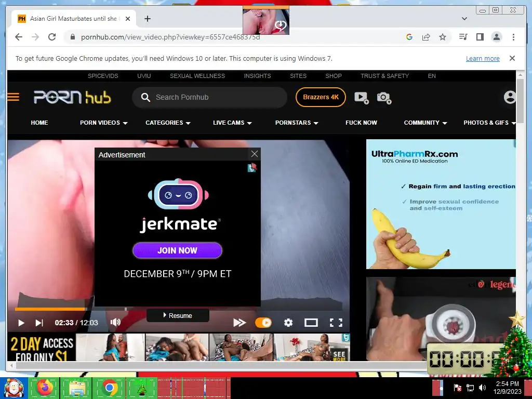Open File Explorer from the taskbar
This screenshot has width=532, height=399.
click(76, 388)
